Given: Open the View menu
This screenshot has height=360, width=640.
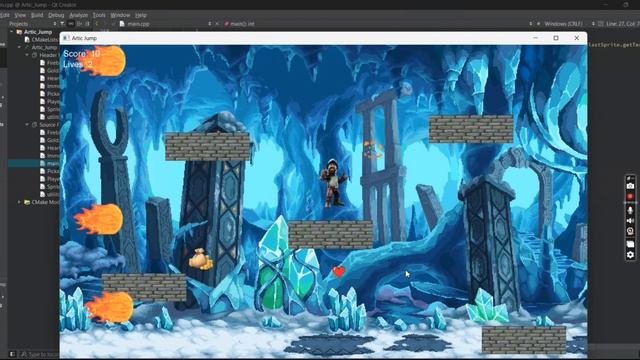Looking at the screenshot, I should [20, 15].
